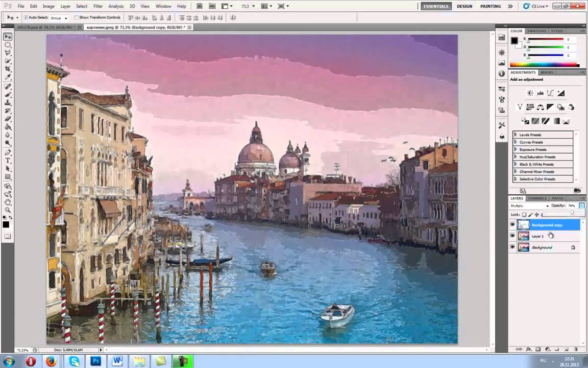Toggle visibility of Layer 1

[x=512, y=236]
